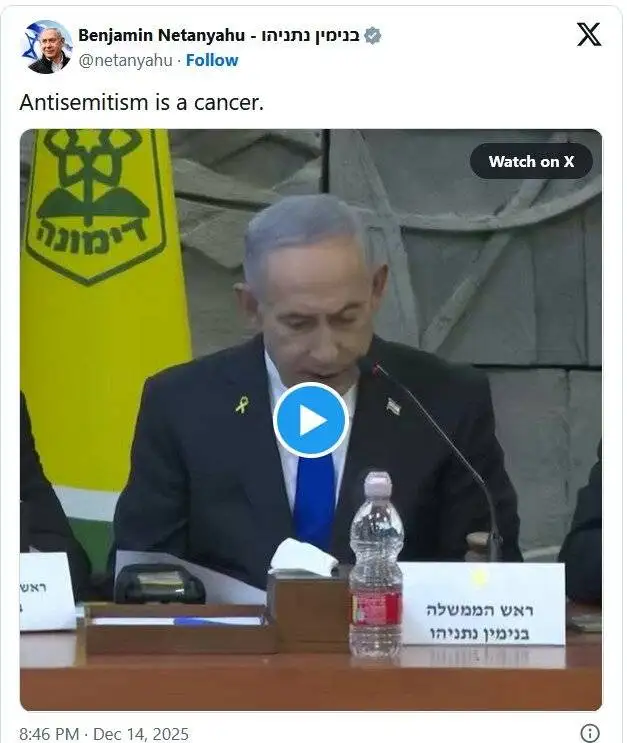
Task: Click the Watch on X button
Action: point(531,162)
